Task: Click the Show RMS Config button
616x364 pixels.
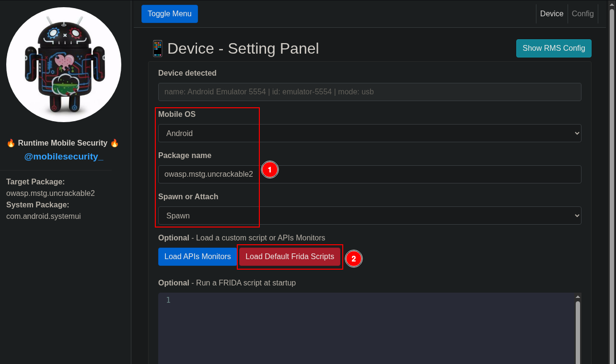Action: pyautogui.click(x=553, y=48)
